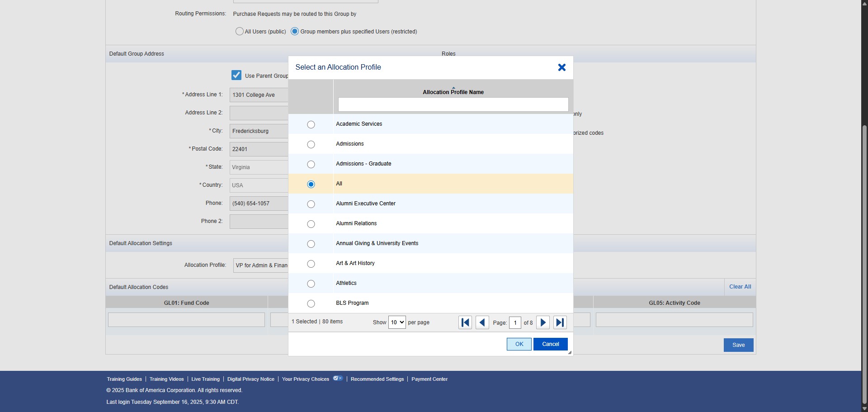Go to next page of profiles

[x=543, y=322]
